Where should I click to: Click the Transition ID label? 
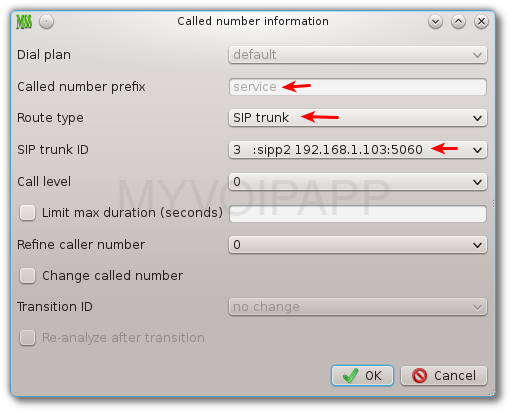point(55,307)
